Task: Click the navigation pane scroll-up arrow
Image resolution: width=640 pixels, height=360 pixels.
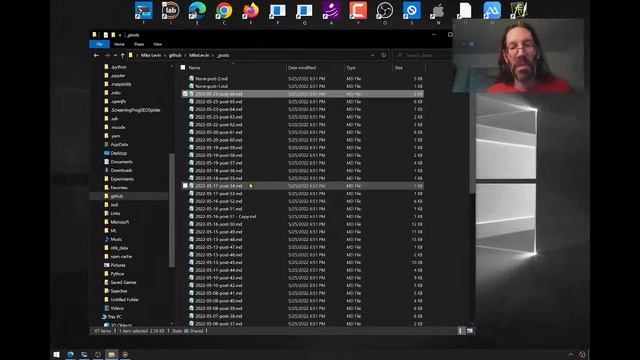Action: [x=172, y=66]
